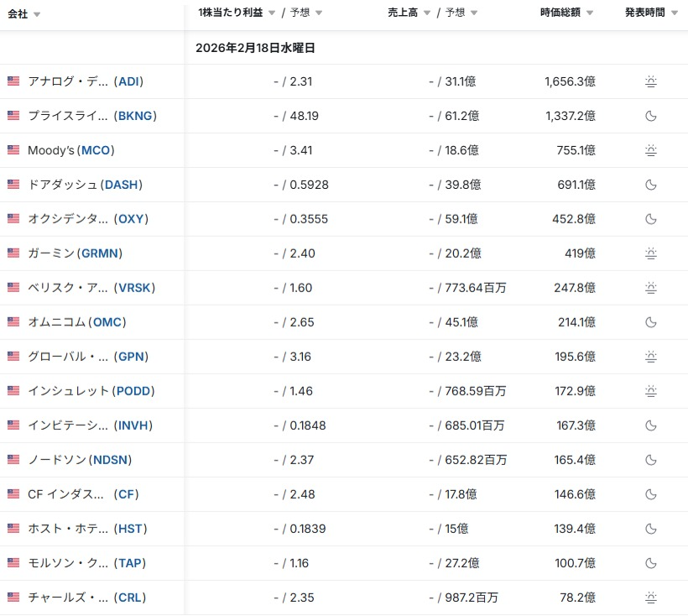Click the moon icon in the BKNG row

(x=650, y=116)
